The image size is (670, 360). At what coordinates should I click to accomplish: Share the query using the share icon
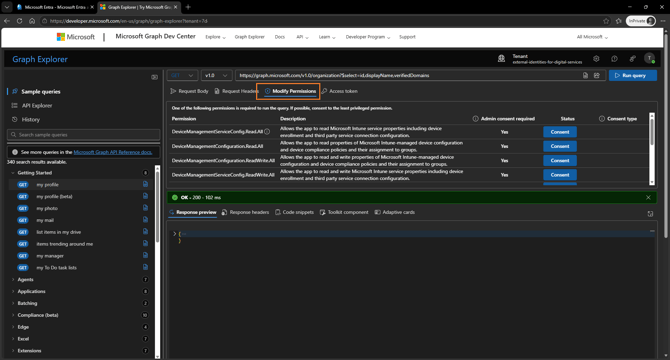(x=597, y=76)
